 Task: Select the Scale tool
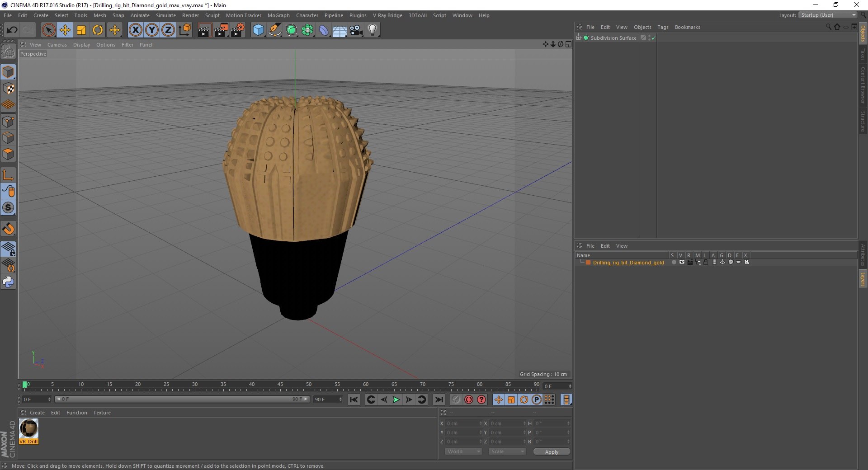pos(81,30)
